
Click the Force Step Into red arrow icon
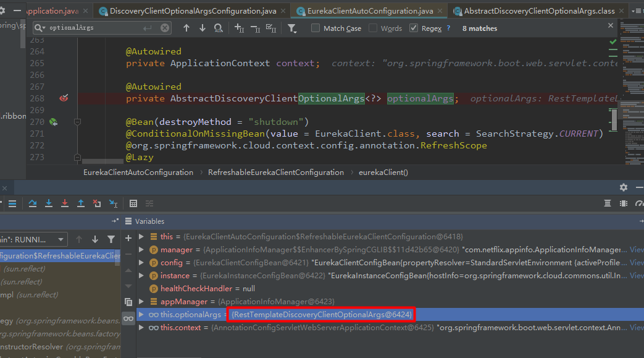[64, 203]
